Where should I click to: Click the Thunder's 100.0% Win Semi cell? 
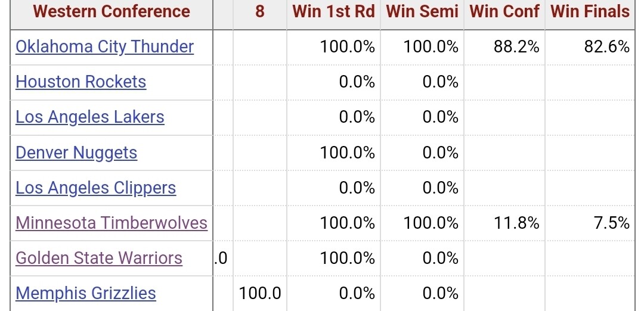click(x=431, y=47)
